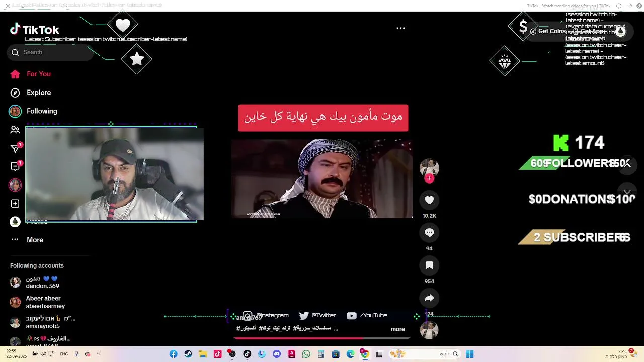644x362 pixels.
Task: Open Facebook from the taskbar
Action: pos(173,354)
